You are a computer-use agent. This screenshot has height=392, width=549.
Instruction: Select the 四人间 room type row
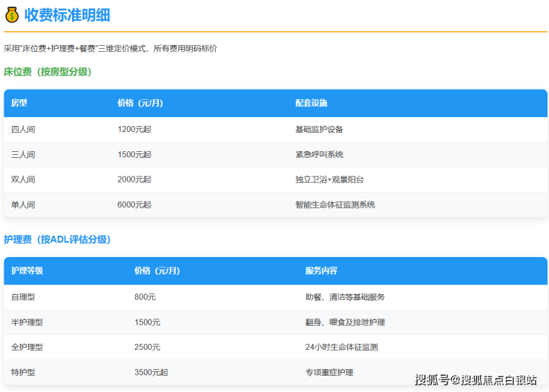(x=23, y=129)
